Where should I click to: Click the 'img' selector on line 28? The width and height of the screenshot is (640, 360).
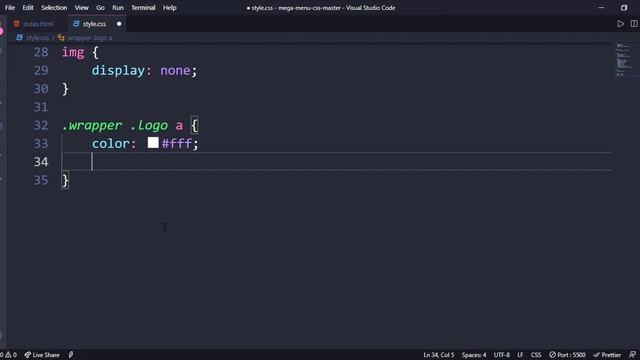(73, 53)
